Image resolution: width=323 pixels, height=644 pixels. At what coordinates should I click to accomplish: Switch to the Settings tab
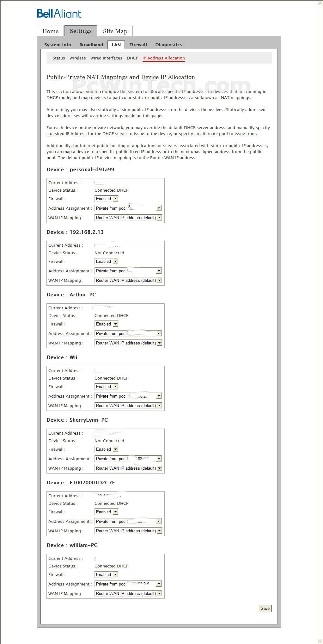click(x=81, y=31)
